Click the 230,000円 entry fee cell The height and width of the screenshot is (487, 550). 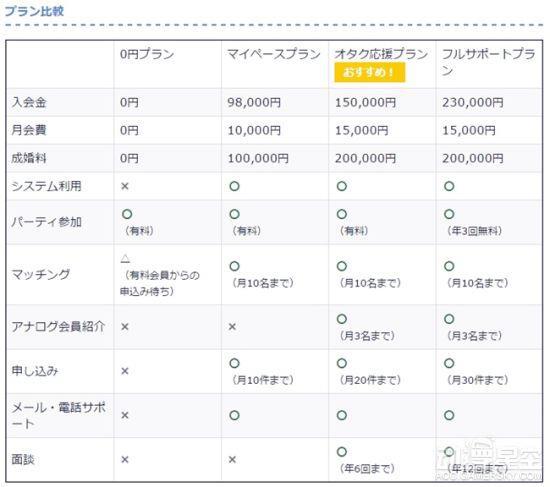(x=473, y=102)
